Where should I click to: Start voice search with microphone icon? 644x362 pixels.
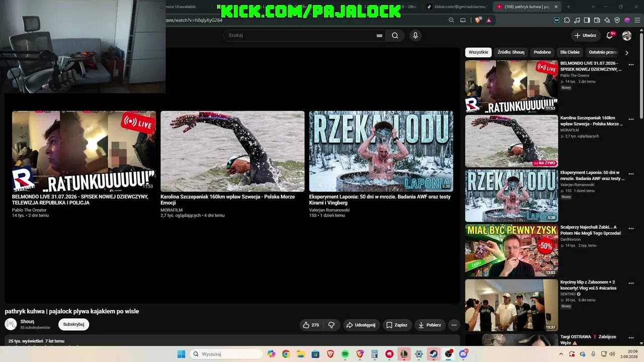(415, 35)
